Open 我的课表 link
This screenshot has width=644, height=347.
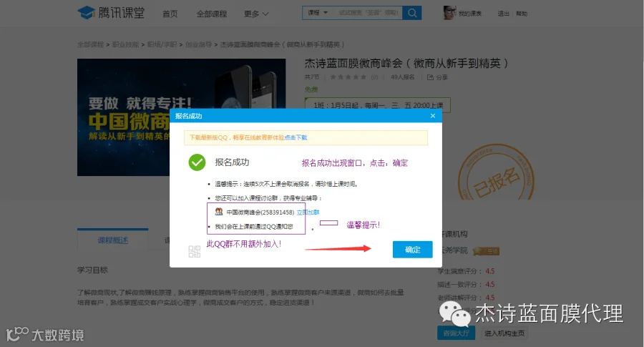pyautogui.click(x=470, y=14)
